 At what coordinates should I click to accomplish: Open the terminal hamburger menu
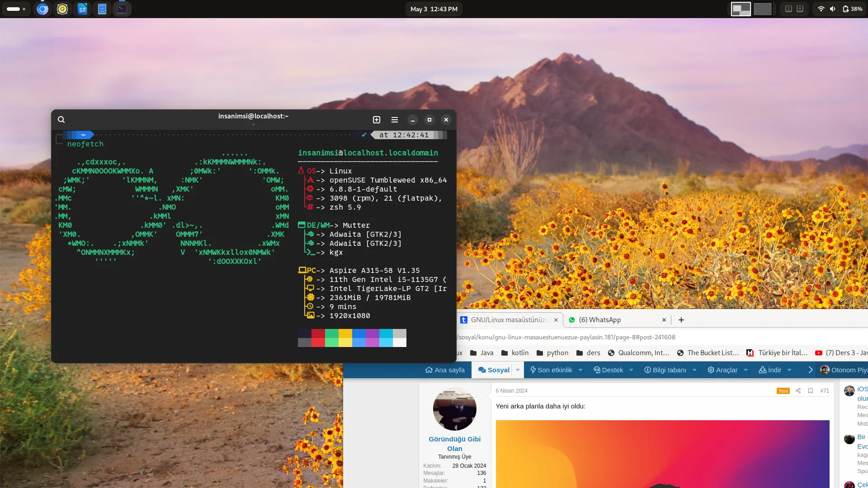[395, 120]
